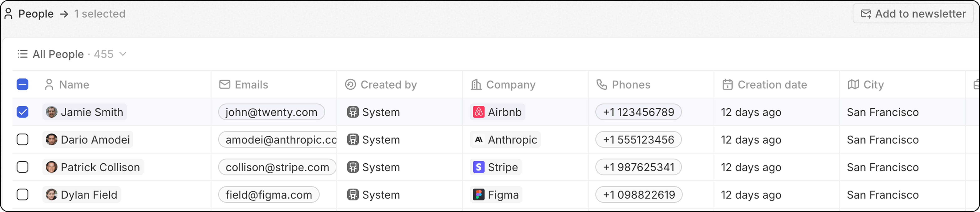Open the Company column header menu
The width and height of the screenshot is (980, 212).
[525, 84]
